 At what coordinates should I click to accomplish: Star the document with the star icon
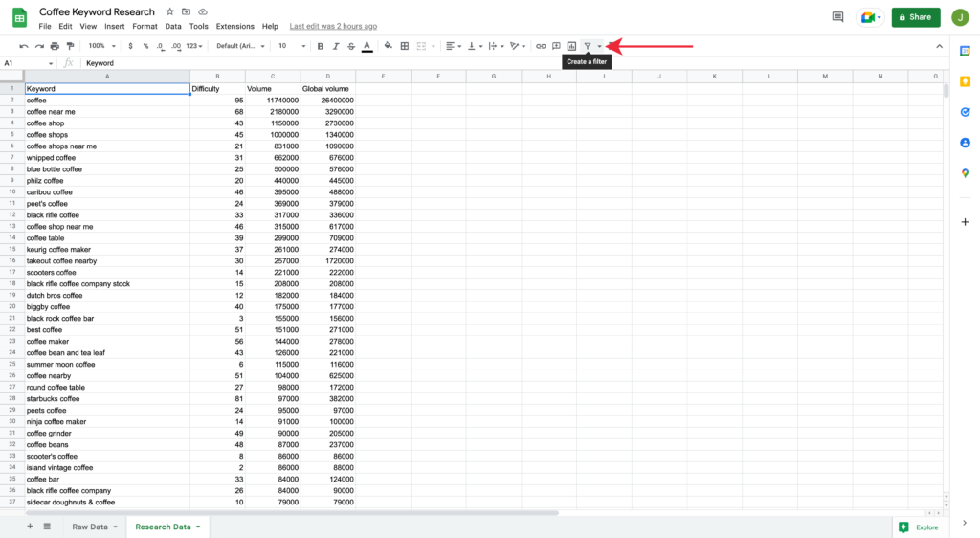170,11
